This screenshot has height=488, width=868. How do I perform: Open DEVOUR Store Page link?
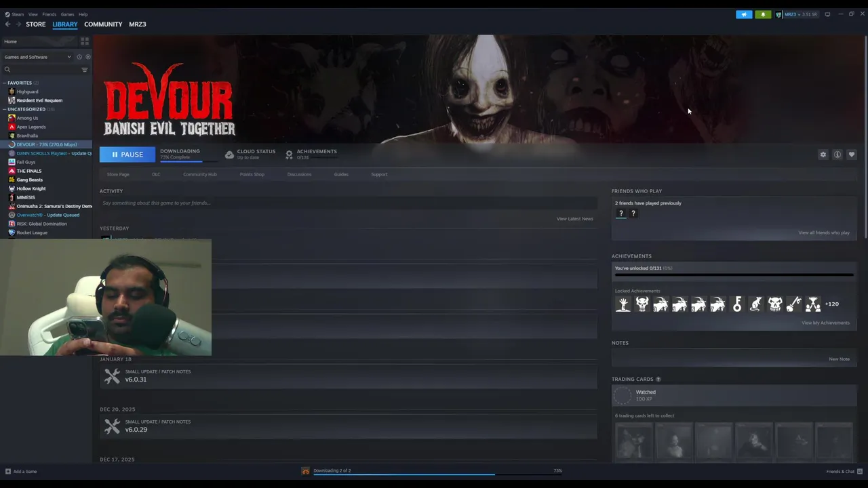[x=118, y=174]
